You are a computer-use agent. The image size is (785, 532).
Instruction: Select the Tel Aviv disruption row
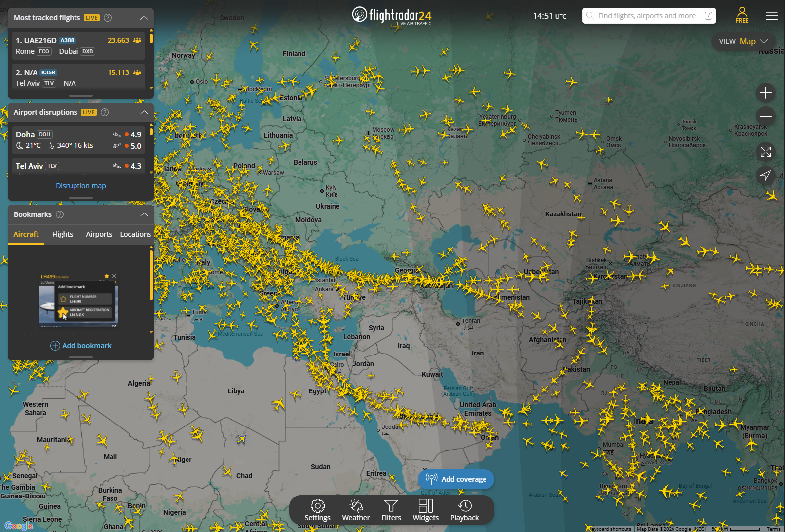coord(78,166)
